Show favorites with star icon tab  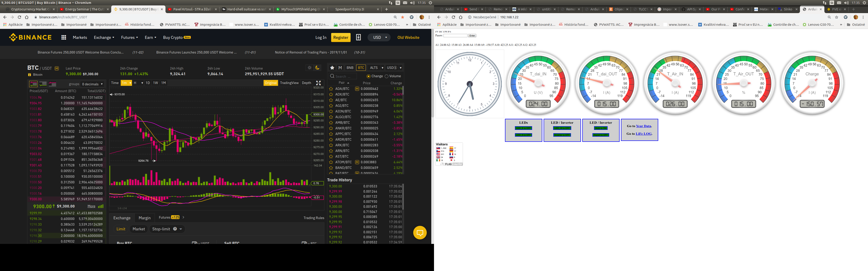point(332,68)
